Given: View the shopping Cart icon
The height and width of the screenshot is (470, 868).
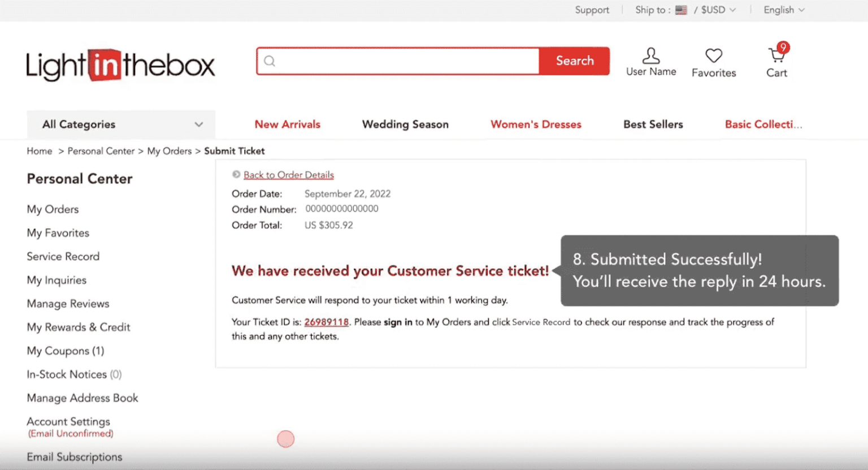Looking at the screenshot, I should click(x=776, y=57).
